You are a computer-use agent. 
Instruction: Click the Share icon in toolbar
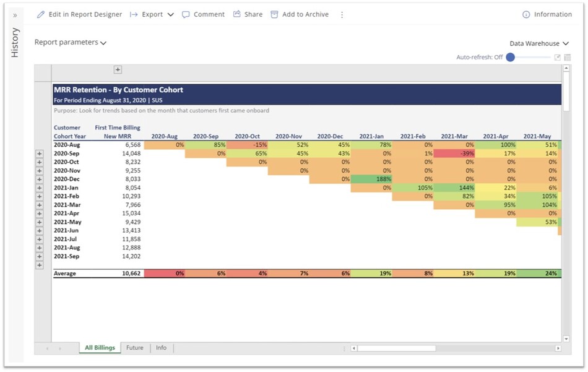pos(237,14)
